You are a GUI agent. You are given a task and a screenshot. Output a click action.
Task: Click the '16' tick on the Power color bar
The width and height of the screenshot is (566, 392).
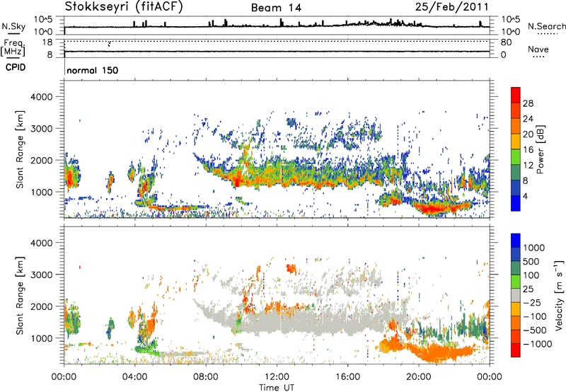(528, 150)
